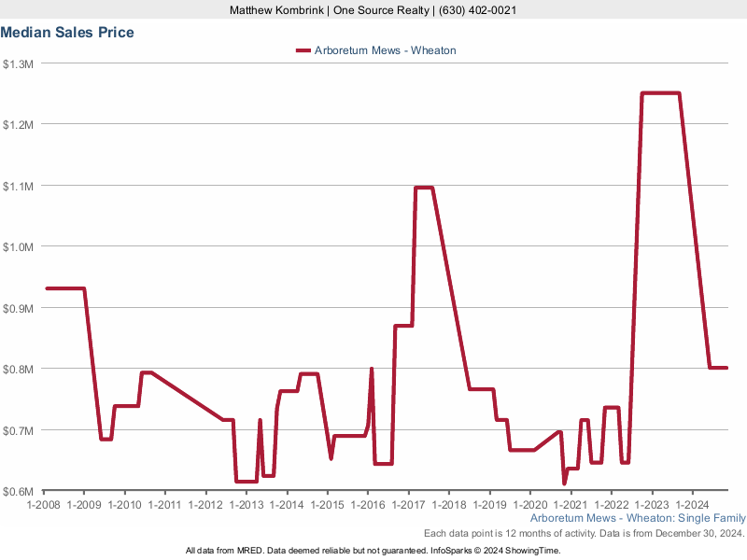The image size is (747, 560).
Task: Select the 1-2017 x-axis tick label
Action: tap(408, 505)
